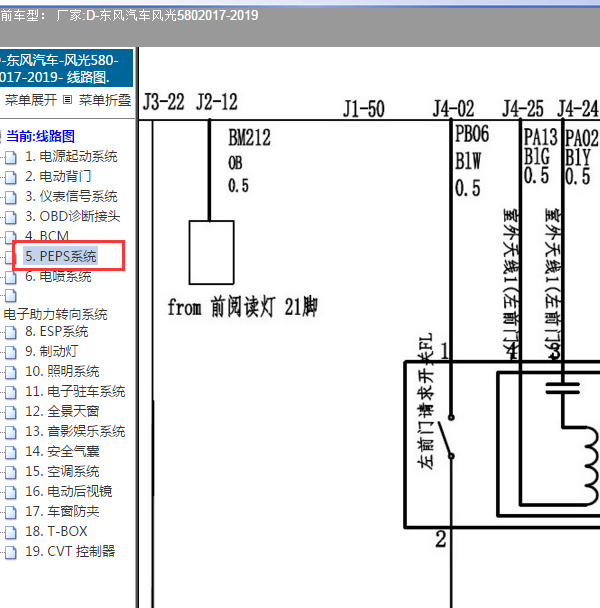Open 5. PEPS系统 diagram
The height and width of the screenshot is (608, 600).
pos(61,256)
